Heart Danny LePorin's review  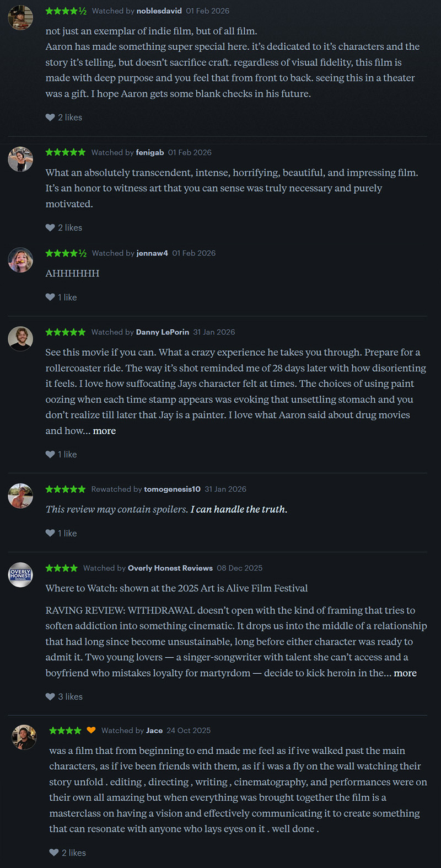tap(50, 454)
